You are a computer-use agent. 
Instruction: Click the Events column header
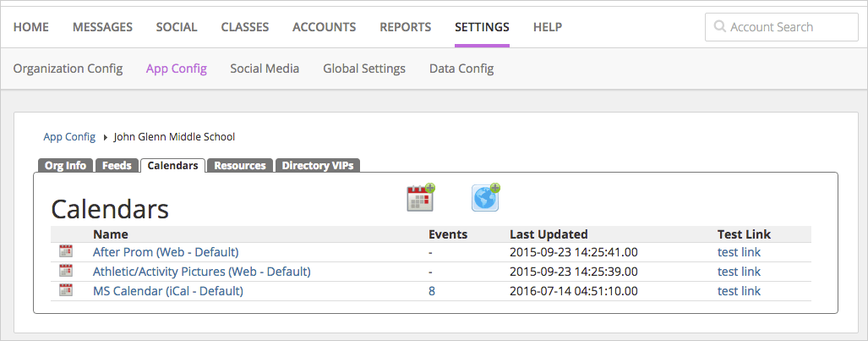(x=448, y=234)
